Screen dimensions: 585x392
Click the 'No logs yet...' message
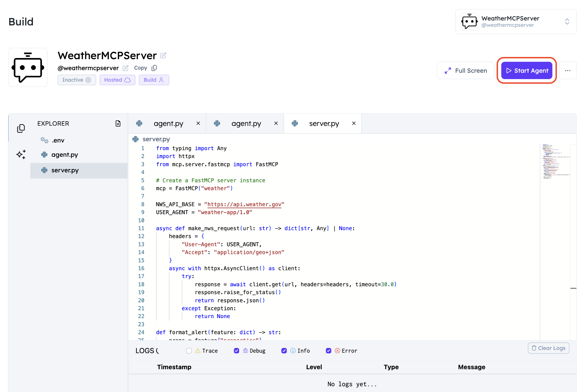pos(352,384)
